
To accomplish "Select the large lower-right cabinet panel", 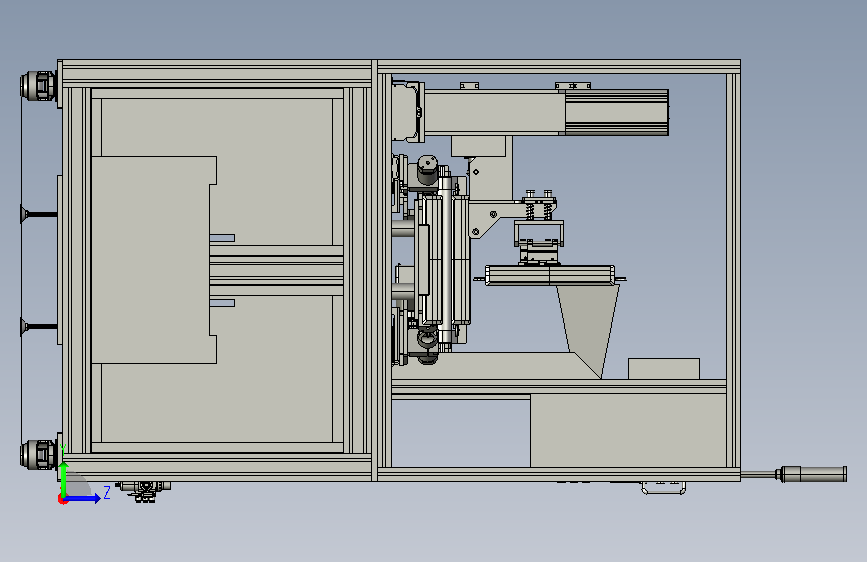I will (628, 430).
